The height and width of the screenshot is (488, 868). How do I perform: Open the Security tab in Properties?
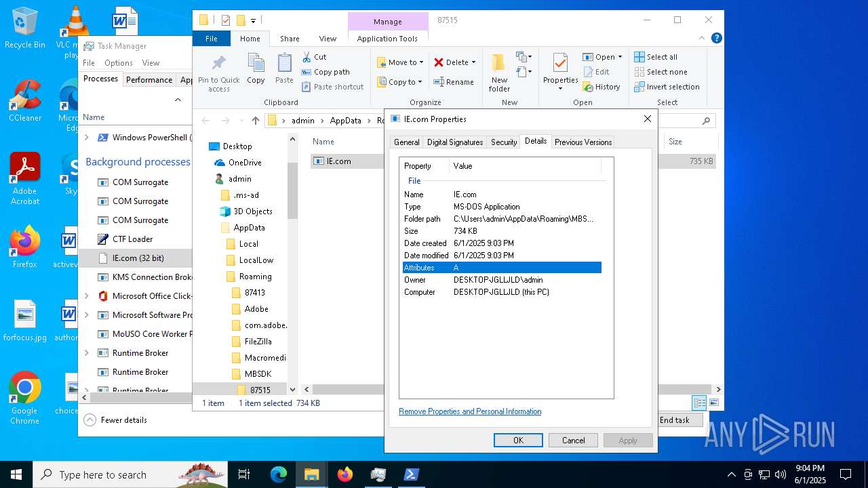[x=504, y=142]
